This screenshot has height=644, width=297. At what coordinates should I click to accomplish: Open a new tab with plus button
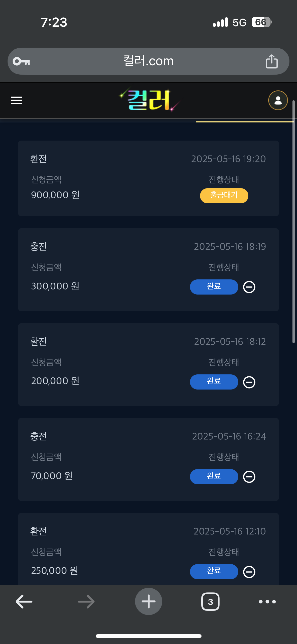[x=148, y=601]
